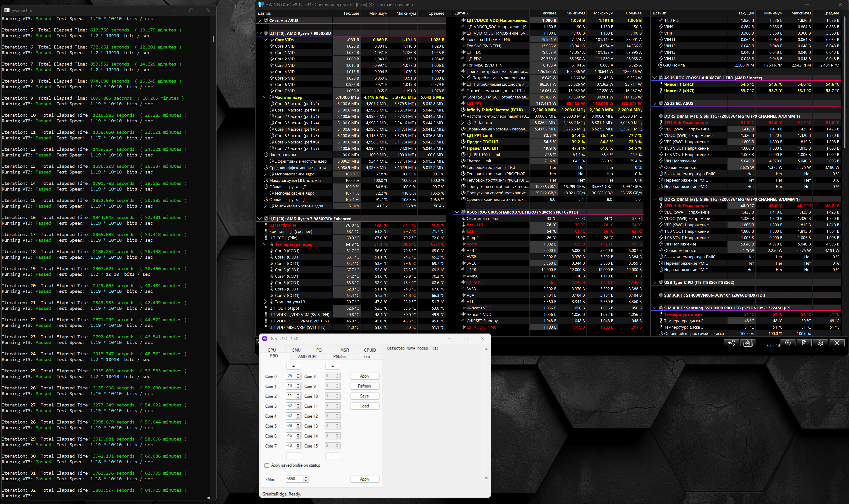Decrement the FMax value spinner
Screen dimensions: 849x504
[306, 481]
